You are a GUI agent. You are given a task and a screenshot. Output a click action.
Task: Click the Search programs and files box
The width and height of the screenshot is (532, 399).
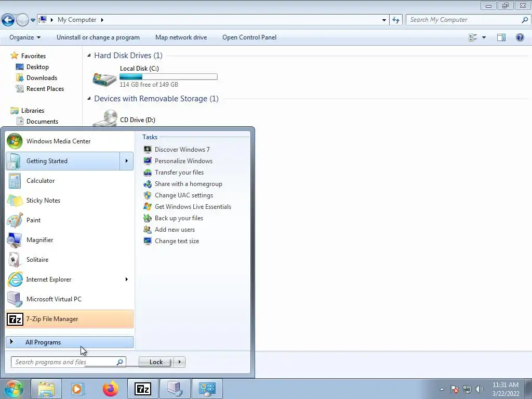(x=68, y=362)
